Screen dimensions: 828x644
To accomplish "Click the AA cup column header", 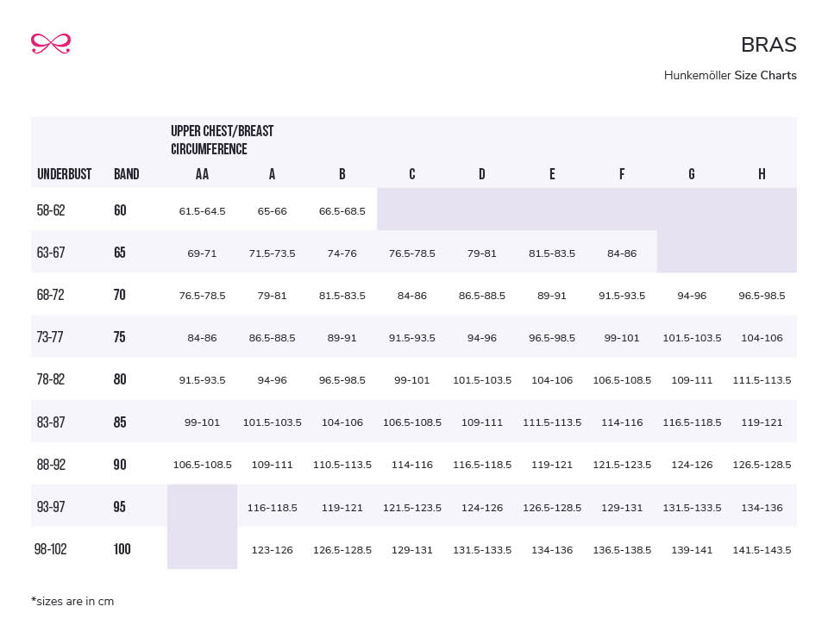I will pos(202,174).
